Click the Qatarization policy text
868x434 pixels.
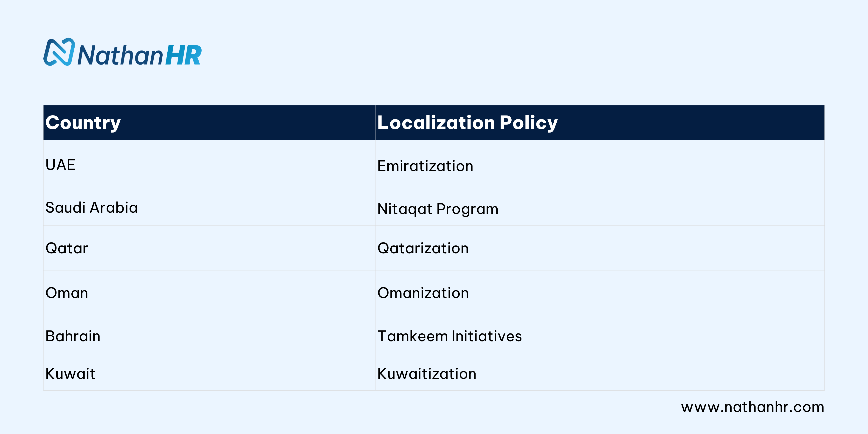[423, 248]
